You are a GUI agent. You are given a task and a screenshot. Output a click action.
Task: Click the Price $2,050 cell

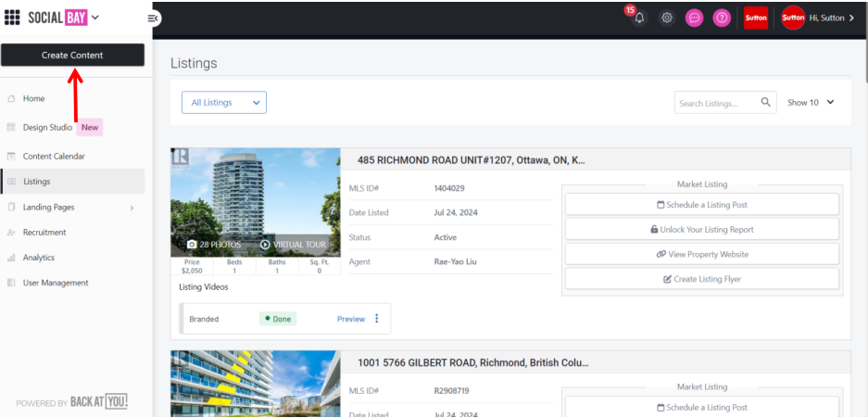coord(192,266)
